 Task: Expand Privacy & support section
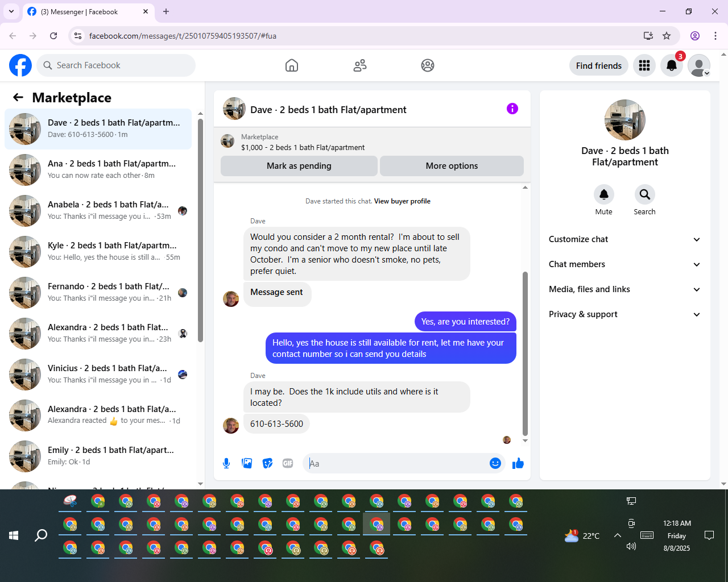tap(624, 314)
